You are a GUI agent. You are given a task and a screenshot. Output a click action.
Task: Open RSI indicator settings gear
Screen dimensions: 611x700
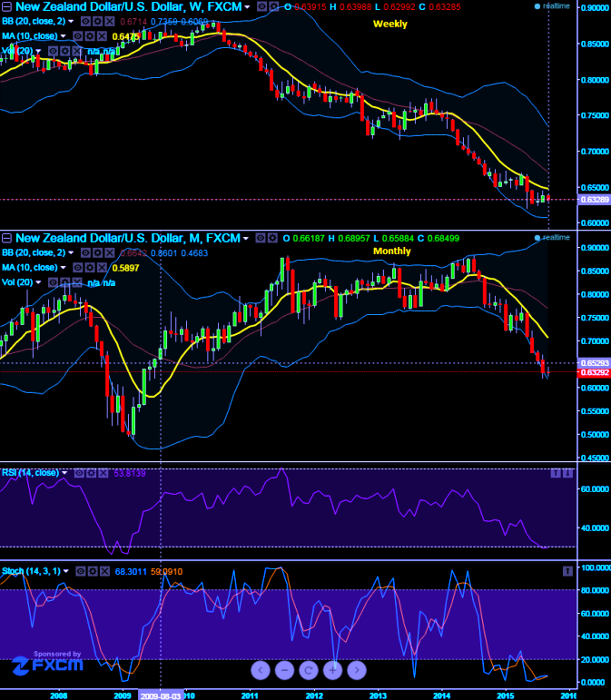pyautogui.click(x=91, y=473)
